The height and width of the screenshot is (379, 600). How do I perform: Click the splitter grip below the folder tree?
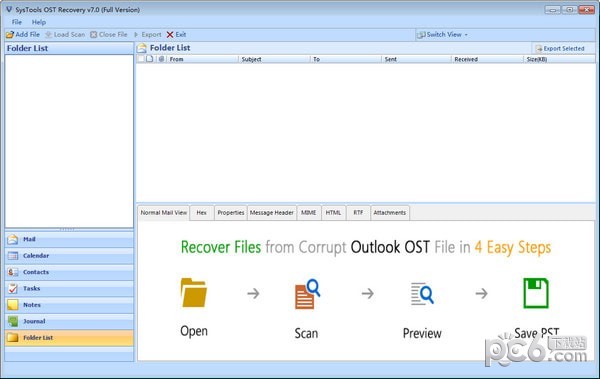click(68, 230)
